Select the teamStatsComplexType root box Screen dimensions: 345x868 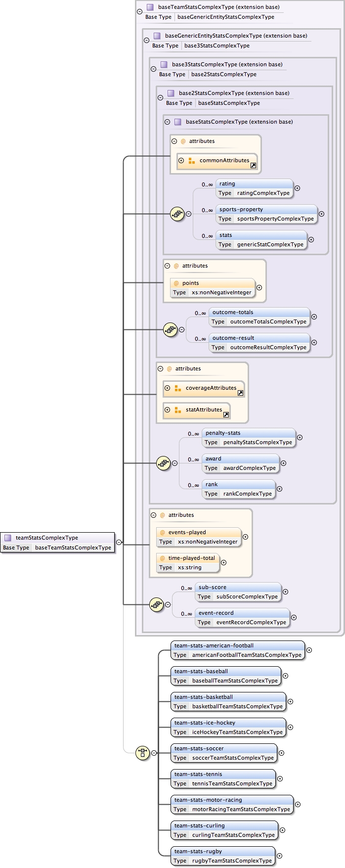coord(57,538)
